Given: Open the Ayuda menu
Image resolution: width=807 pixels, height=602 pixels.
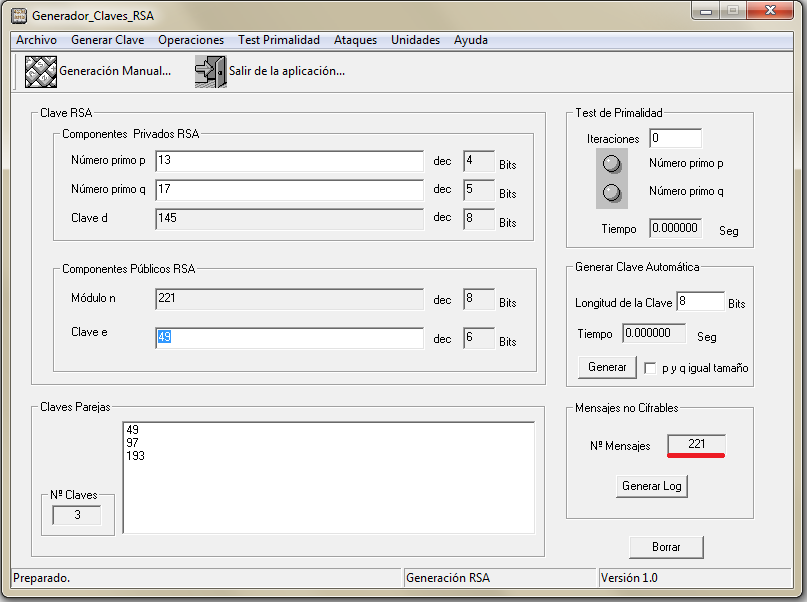Looking at the screenshot, I should (x=471, y=40).
